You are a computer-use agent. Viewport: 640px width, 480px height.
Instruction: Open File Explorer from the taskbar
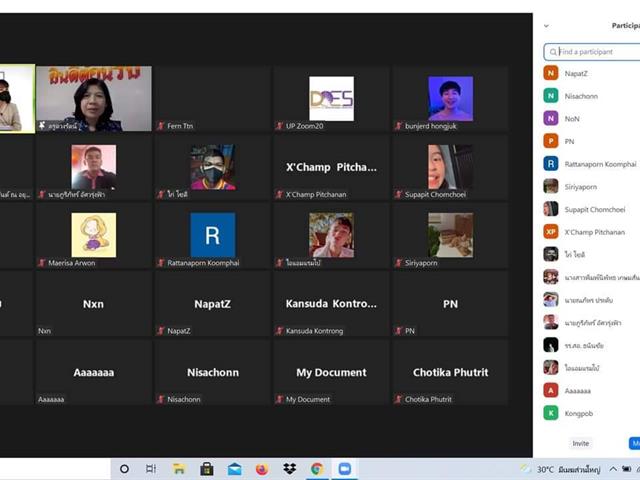pos(179,469)
